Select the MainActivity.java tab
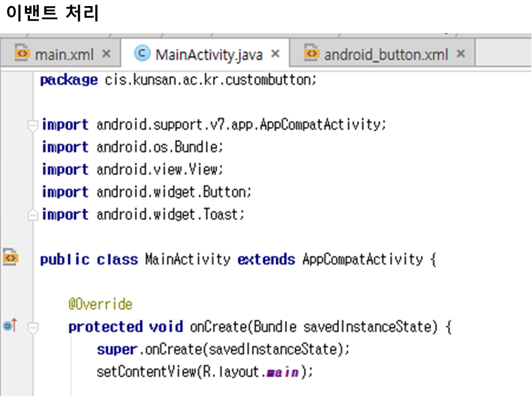This screenshot has height=399, width=532. pyautogui.click(x=208, y=54)
